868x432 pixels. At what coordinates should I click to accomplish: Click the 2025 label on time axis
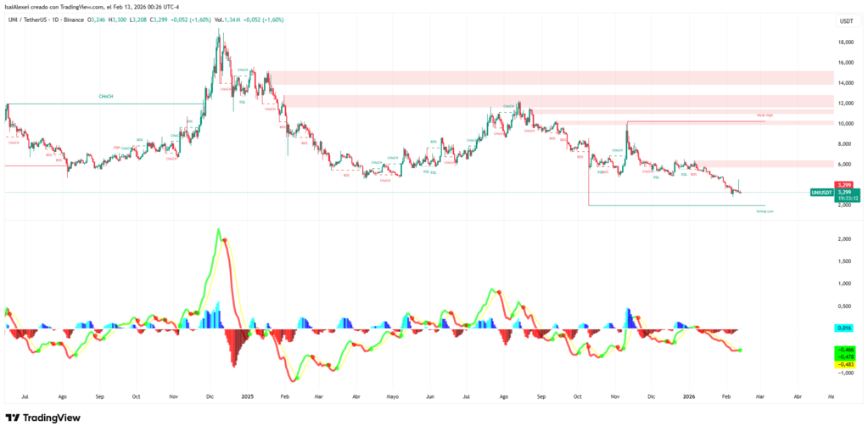tap(248, 396)
